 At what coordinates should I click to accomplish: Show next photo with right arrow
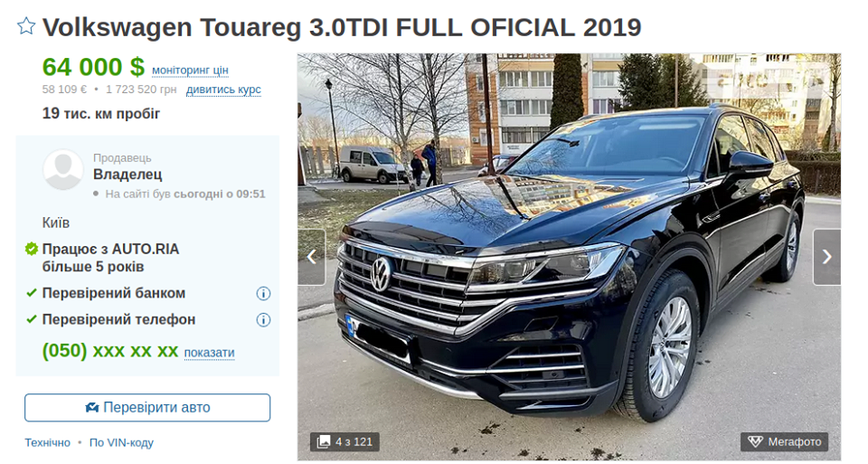(x=826, y=257)
